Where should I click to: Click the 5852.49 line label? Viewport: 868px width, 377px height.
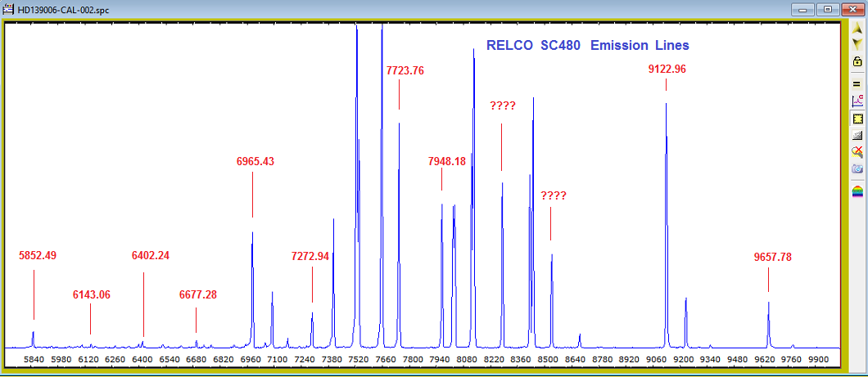point(38,255)
